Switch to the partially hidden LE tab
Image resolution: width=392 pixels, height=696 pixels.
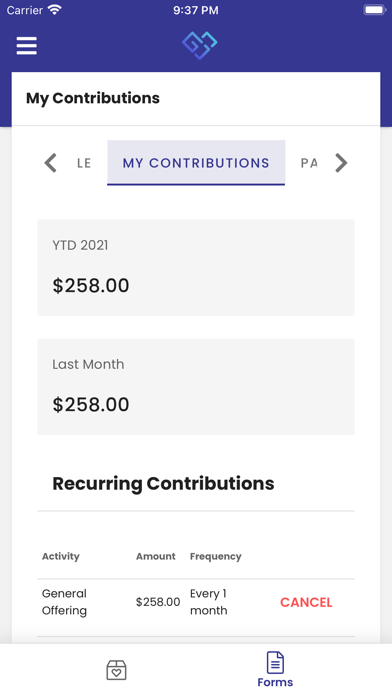[x=84, y=163]
